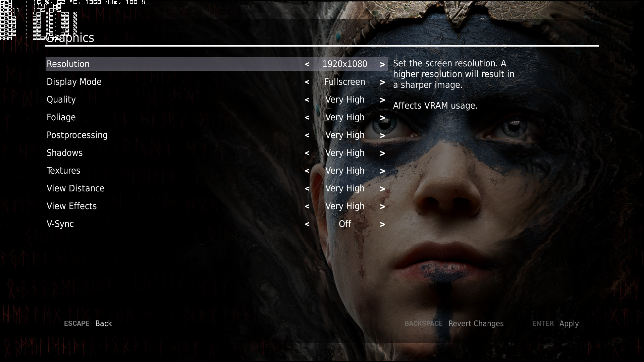Click View Distance Very High value
Screen dimensions: 644x362
click(x=345, y=188)
